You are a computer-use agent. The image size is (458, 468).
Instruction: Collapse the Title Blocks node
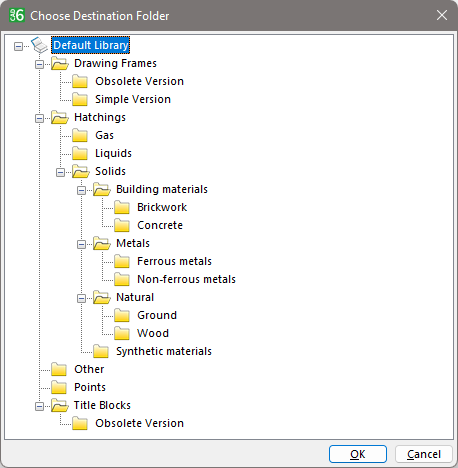(x=39, y=406)
